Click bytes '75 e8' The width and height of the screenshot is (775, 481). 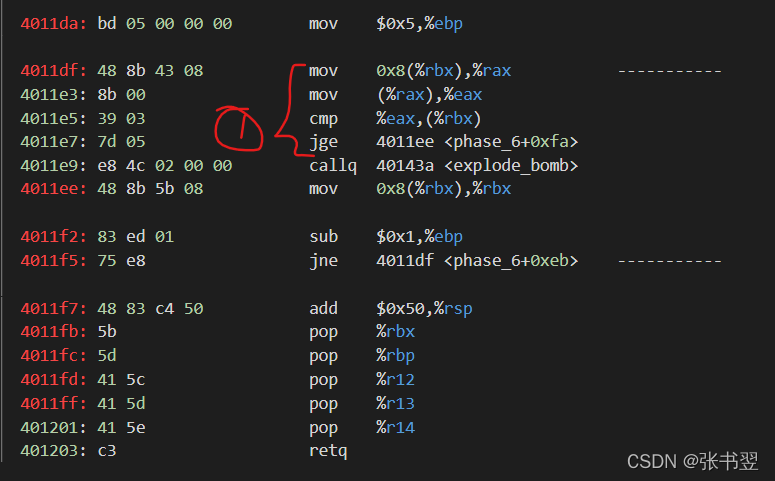point(121,261)
